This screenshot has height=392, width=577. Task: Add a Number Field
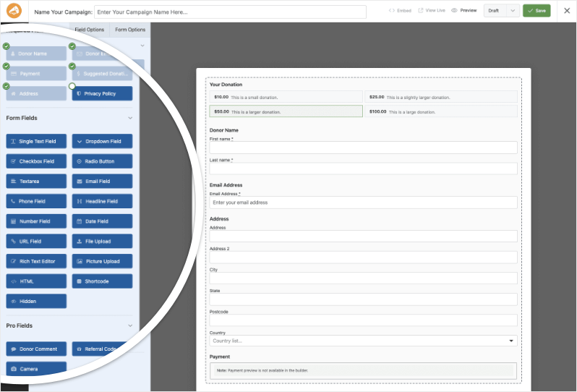click(x=36, y=221)
